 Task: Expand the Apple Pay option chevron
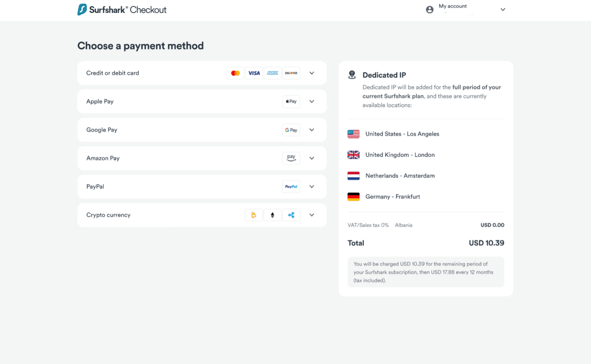(312, 102)
